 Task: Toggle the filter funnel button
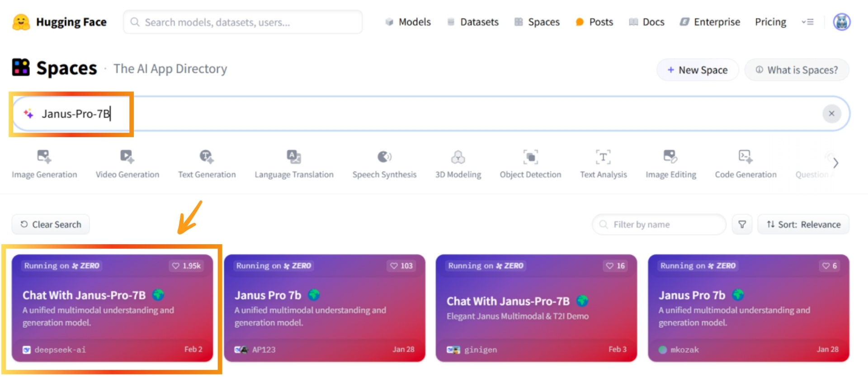(x=742, y=224)
